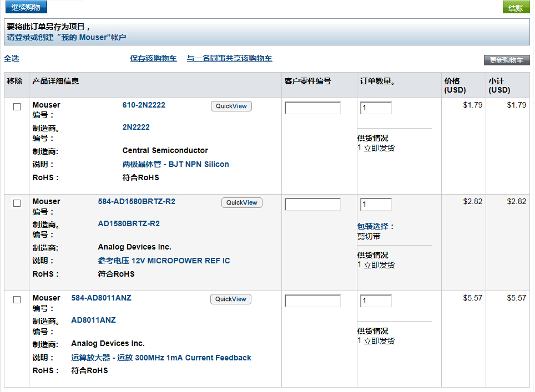Open description link 两极晶体管 - BJT NPN Silicon
The width and height of the screenshot is (535, 392).
[175, 164]
